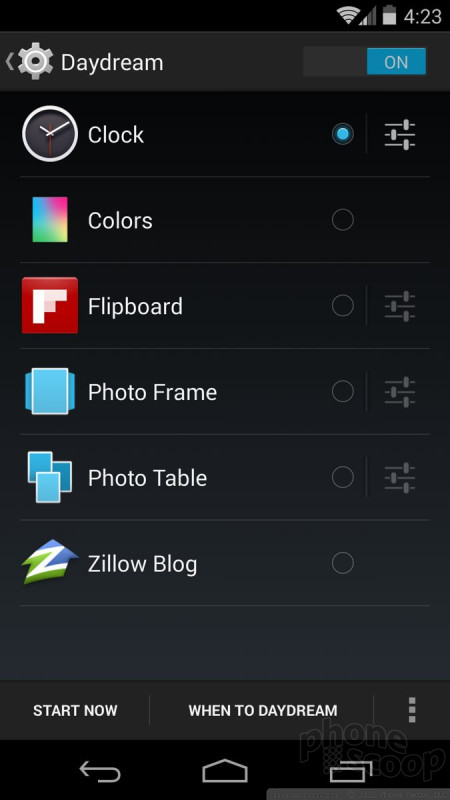Select the Clock radio button
This screenshot has height=800, width=450.
coord(342,134)
